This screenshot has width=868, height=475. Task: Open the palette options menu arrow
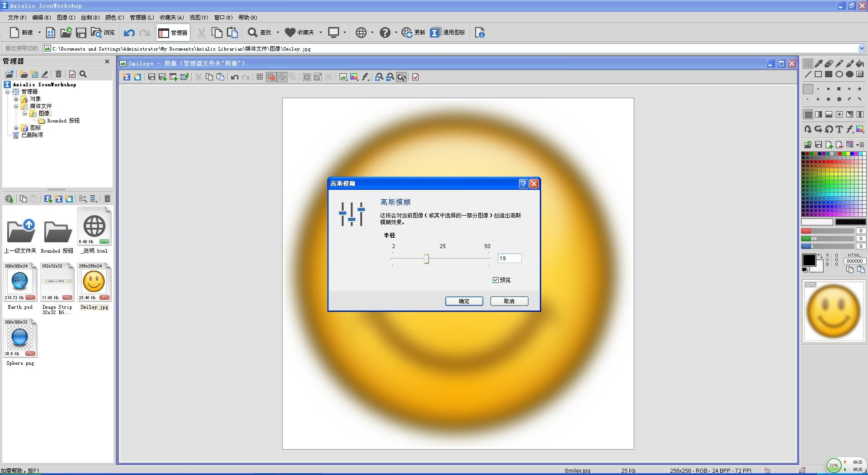pos(860,145)
